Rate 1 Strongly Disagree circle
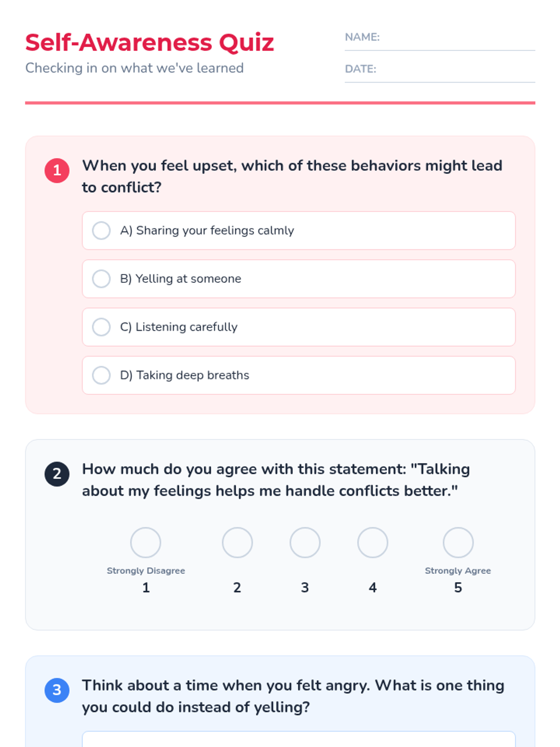The width and height of the screenshot is (560, 747). tap(146, 543)
